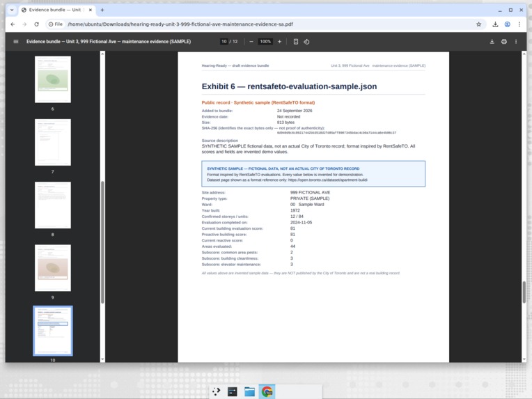This screenshot has height=399, width=532.
Task: Click the 'Areas evaluated' value 44
Action: pyautogui.click(x=292, y=247)
